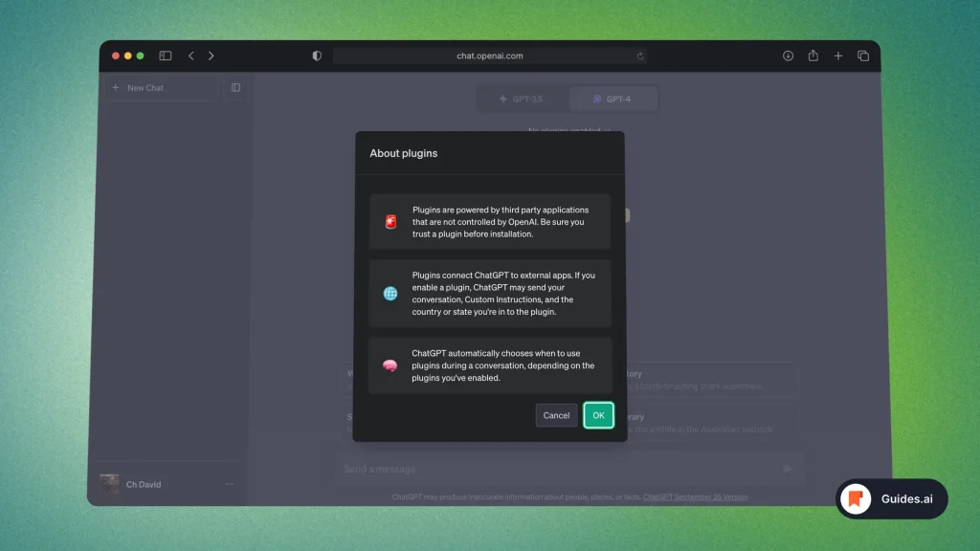Expand the No plugins enabled dropdown
The image size is (980, 551).
(568, 130)
